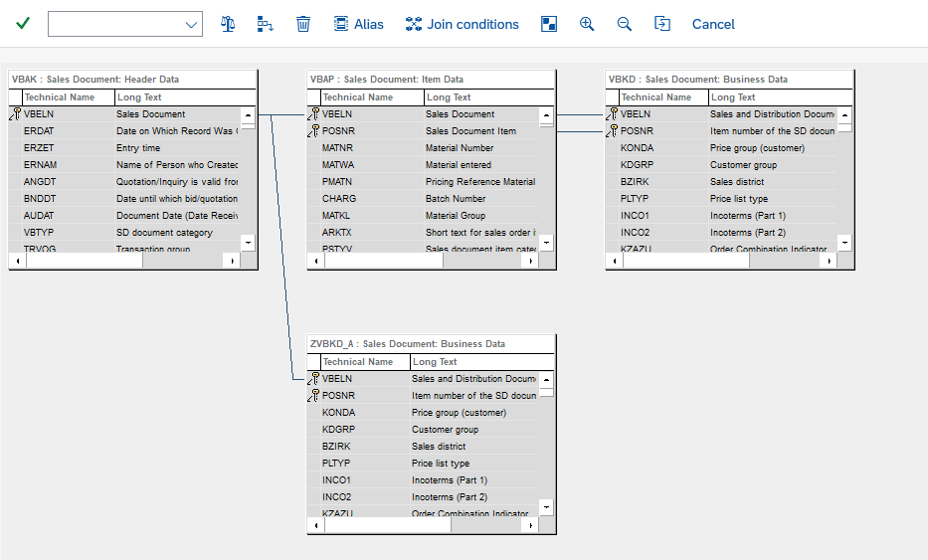Click the navigation pane checkered icon

pos(549,24)
